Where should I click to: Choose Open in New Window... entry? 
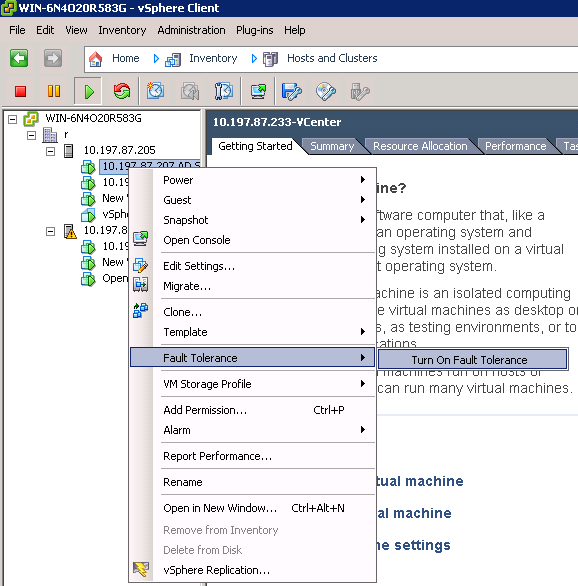[253, 508]
